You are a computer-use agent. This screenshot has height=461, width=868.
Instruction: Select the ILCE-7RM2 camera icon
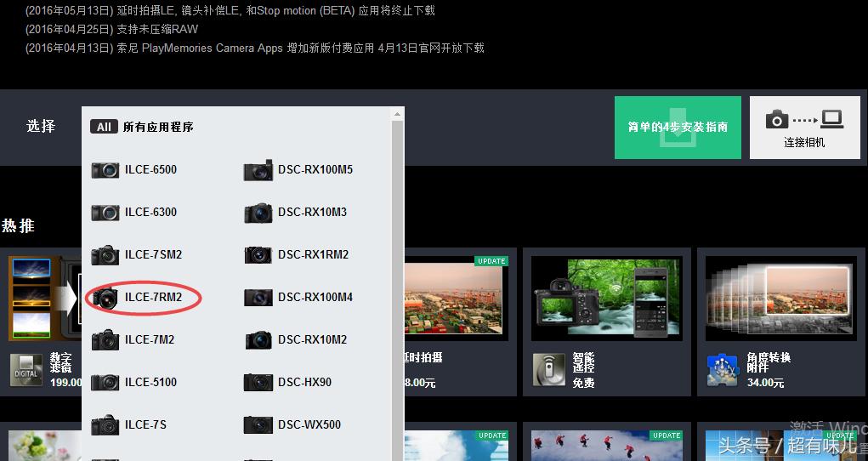point(105,298)
